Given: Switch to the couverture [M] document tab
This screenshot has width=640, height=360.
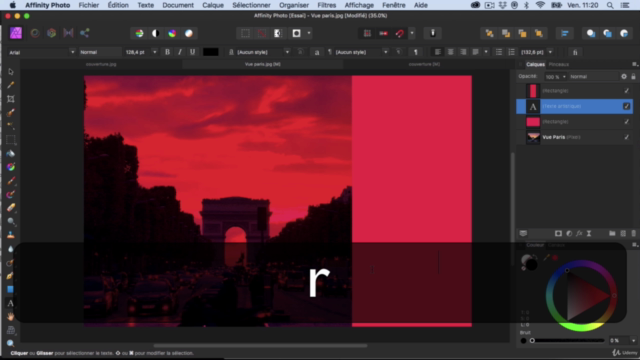Looking at the screenshot, I should pyautogui.click(x=424, y=64).
